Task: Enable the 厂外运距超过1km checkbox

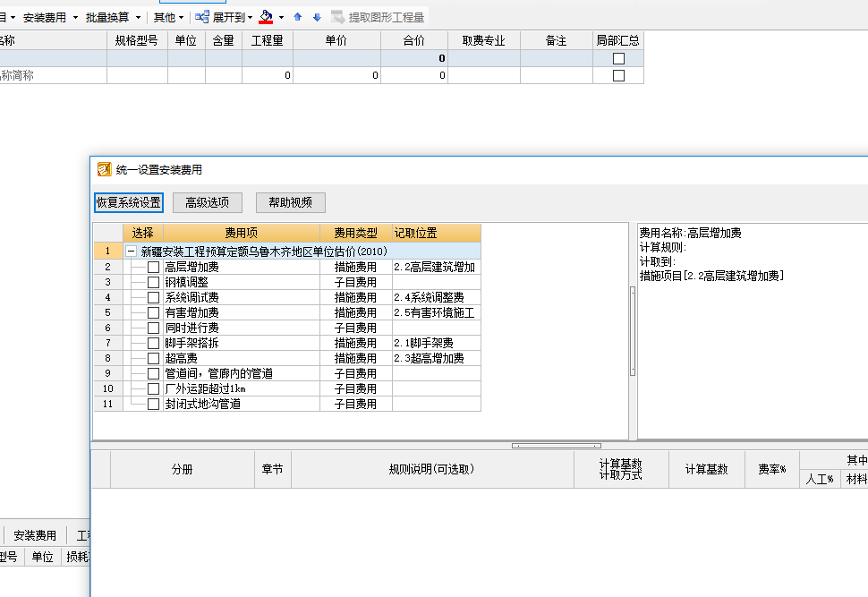Action: 153,388
